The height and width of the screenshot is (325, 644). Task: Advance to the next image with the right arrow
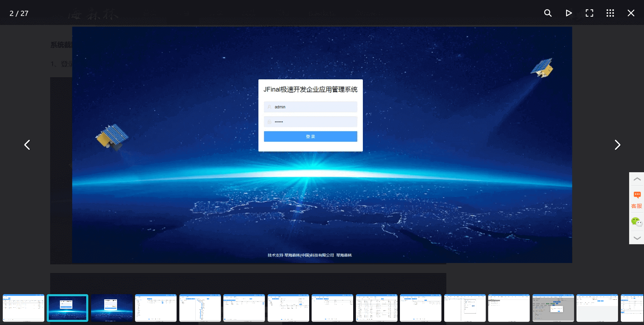(617, 145)
